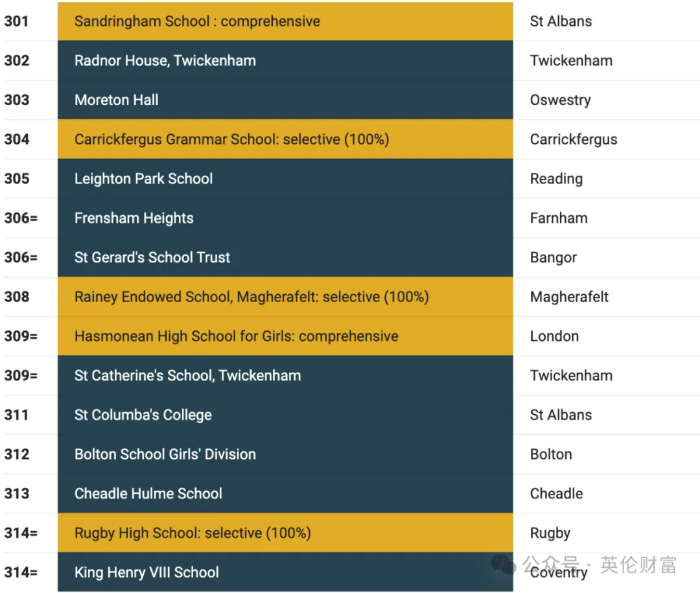Click Moreton Hall school name
Image resolution: width=700 pixels, height=593 pixels.
(116, 100)
